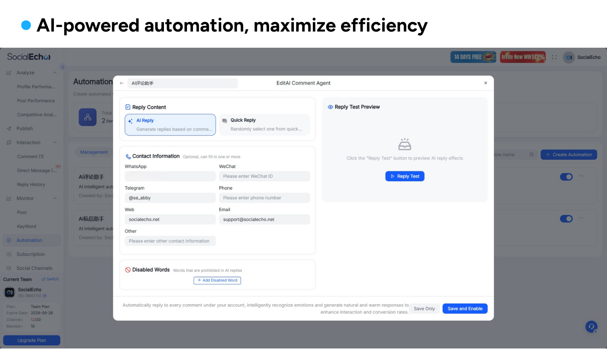This screenshot has height=364, width=607.
Task: Collapse the Monitor section chevron
Action: click(x=55, y=198)
